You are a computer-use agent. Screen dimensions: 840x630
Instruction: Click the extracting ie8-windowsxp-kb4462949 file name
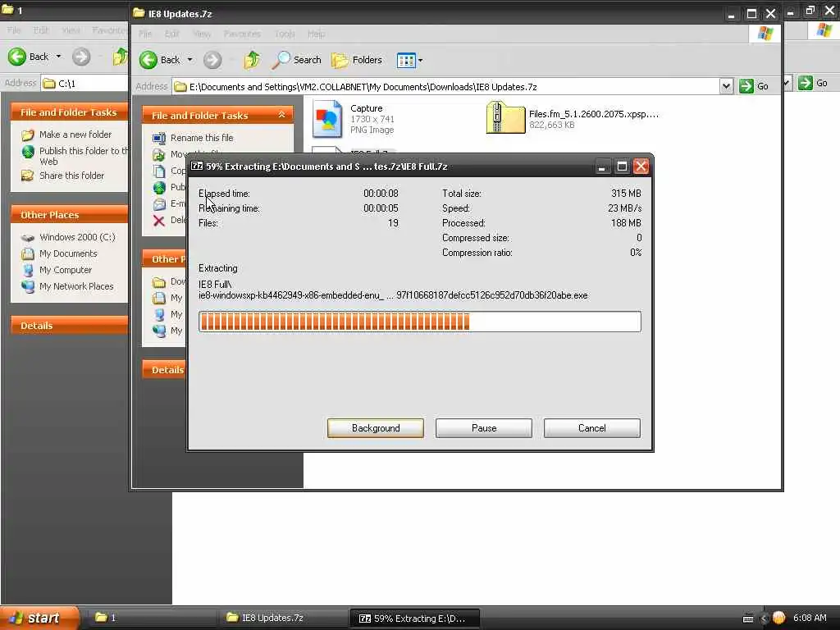pyautogui.click(x=393, y=295)
